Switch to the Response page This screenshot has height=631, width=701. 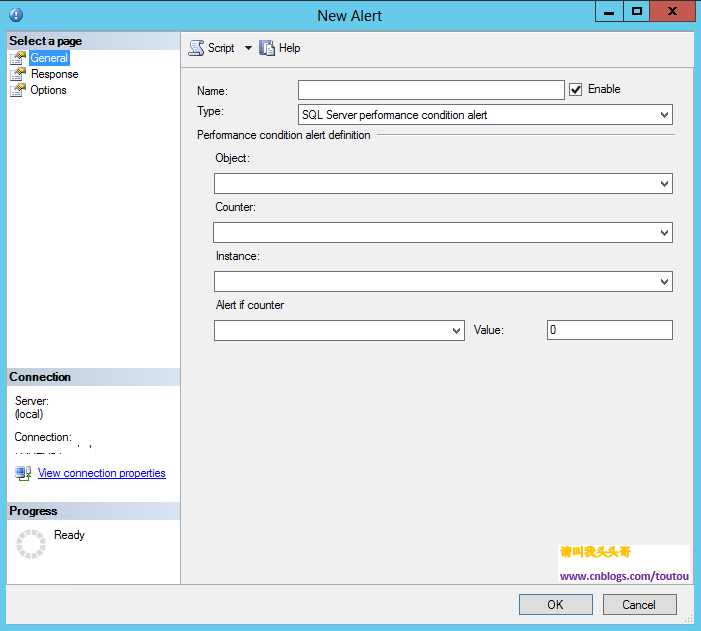55,74
